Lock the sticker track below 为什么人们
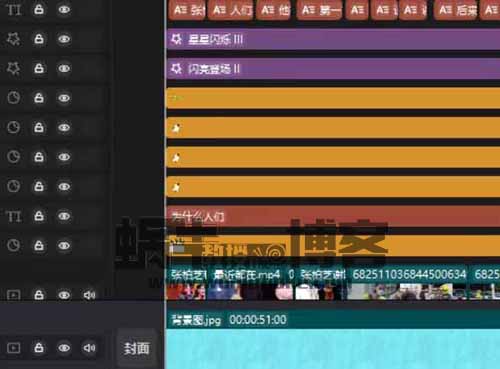The width and height of the screenshot is (500, 369). tap(39, 246)
